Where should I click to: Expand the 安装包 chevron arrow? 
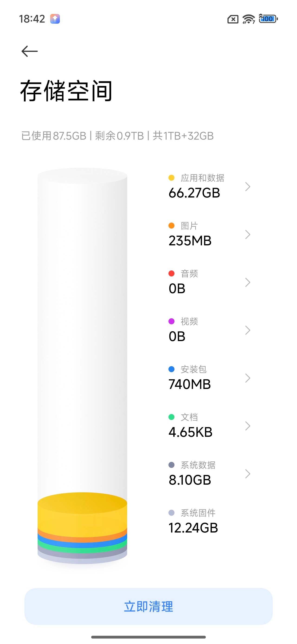[x=248, y=378]
